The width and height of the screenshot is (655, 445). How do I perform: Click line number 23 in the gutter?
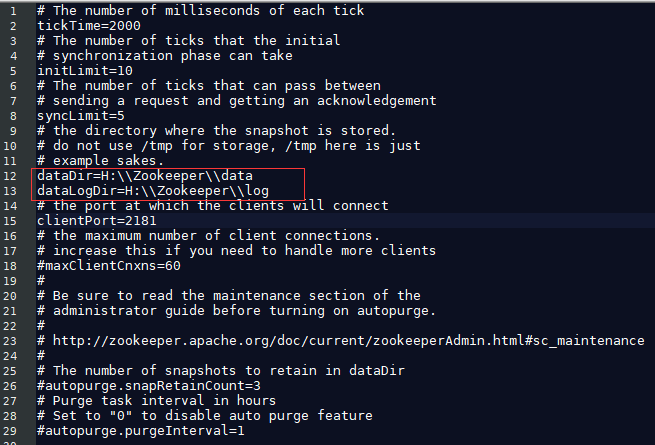pyautogui.click(x=10, y=341)
